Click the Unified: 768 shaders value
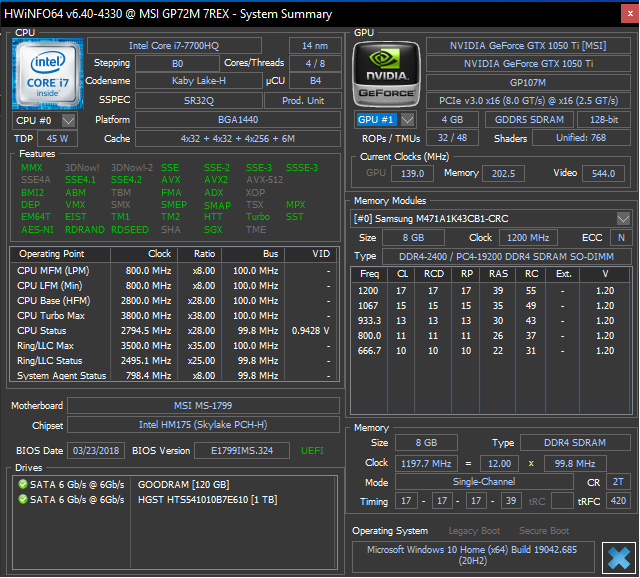Image resolution: width=640 pixels, height=578 pixels. click(x=581, y=138)
